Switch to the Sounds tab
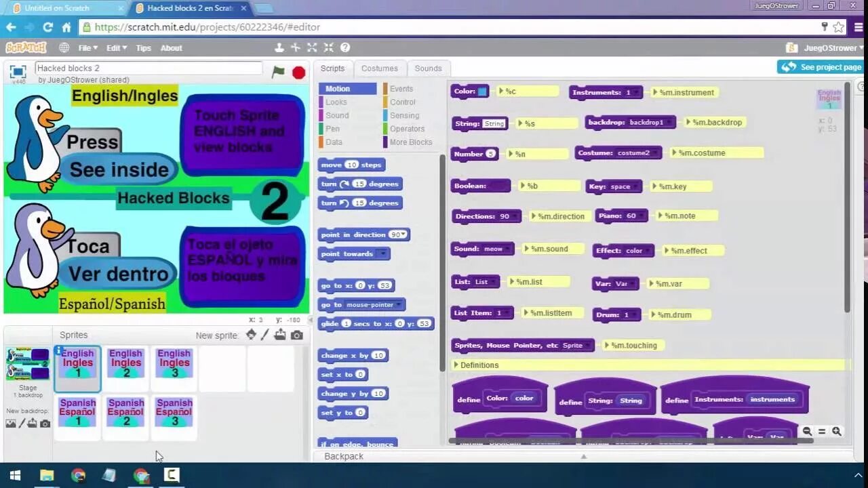This screenshot has height=488, width=868. point(428,68)
